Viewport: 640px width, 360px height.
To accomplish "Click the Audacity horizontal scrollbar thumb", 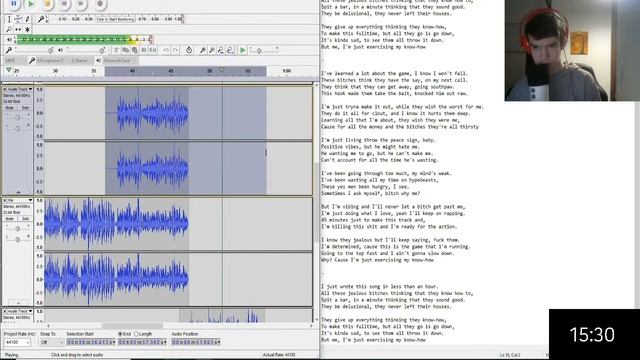I will point(132,326).
